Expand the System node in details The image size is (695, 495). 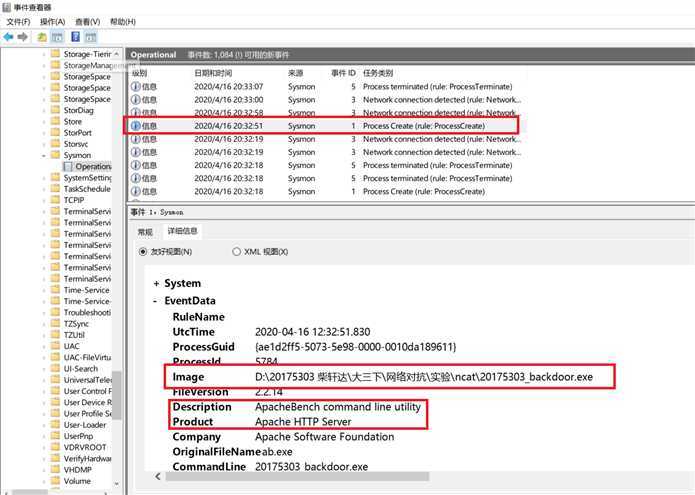pos(156,284)
